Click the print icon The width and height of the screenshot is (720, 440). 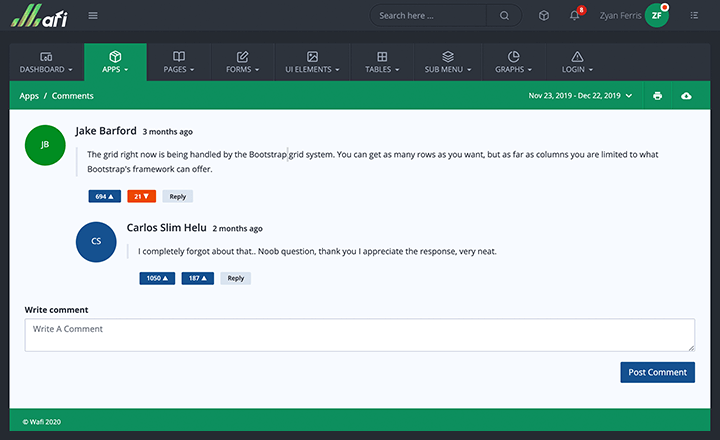(657, 96)
